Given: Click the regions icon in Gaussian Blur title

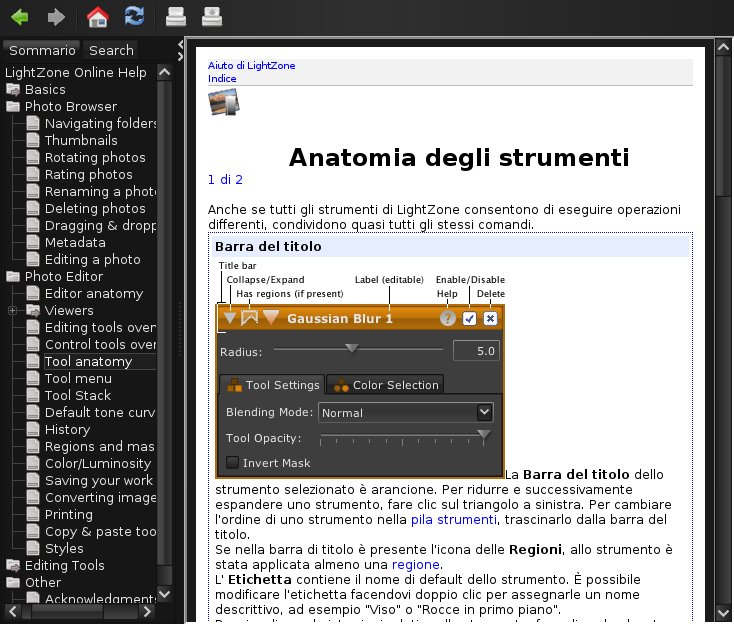Looking at the screenshot, I should tap(250, 318).
